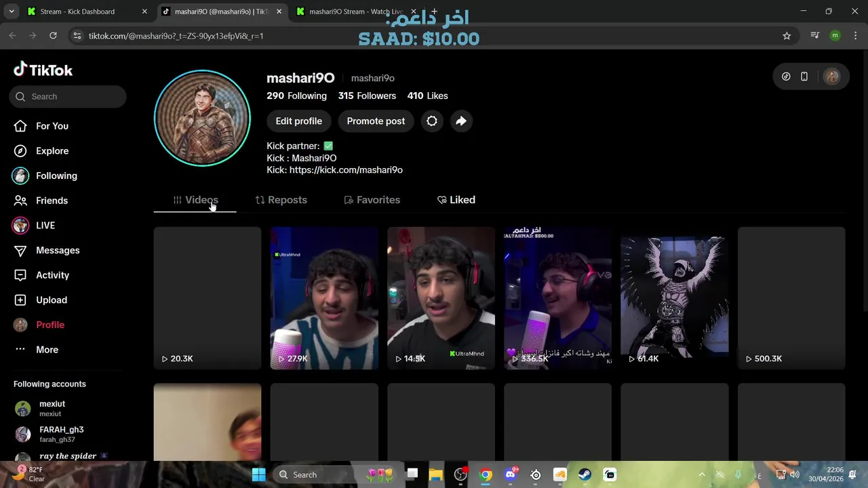Click the Windows taskbar Search box
This screenshot has height=488, width=868.
pyautogui.click(x=336, y=474)
